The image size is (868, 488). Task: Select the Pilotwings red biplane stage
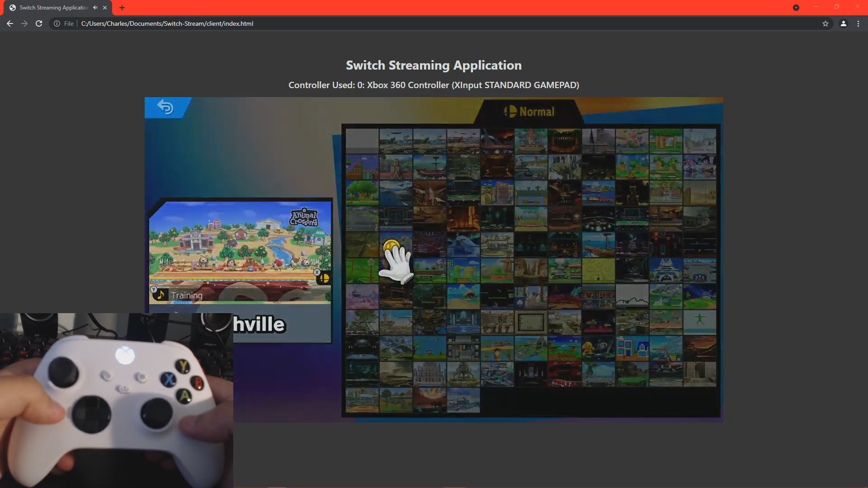point(497,348)
